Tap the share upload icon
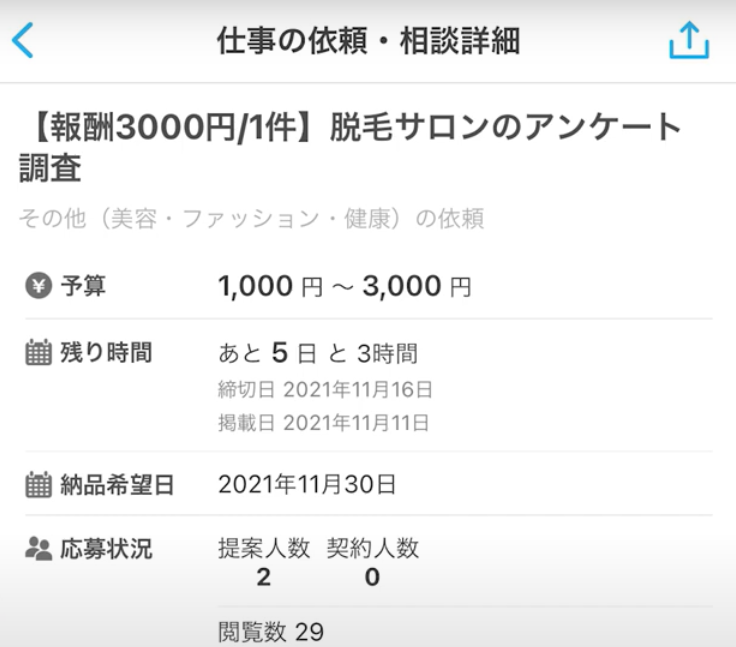Viewport: 736px width, 647px height. (x=688, y=41)
